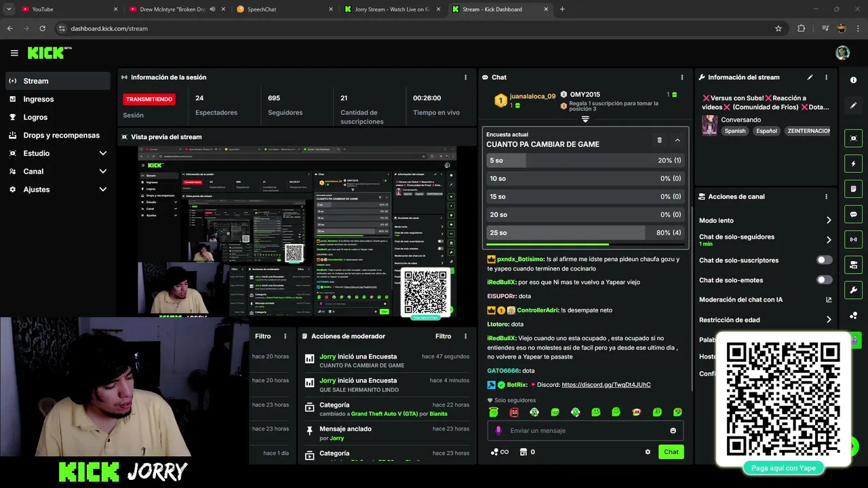868x488 pixels.
Task: Delete the current poll with trash icon
Action: [x=659, y=140]
